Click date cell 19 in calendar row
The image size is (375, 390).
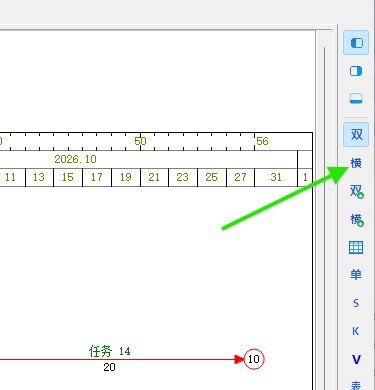pos(126,177)
